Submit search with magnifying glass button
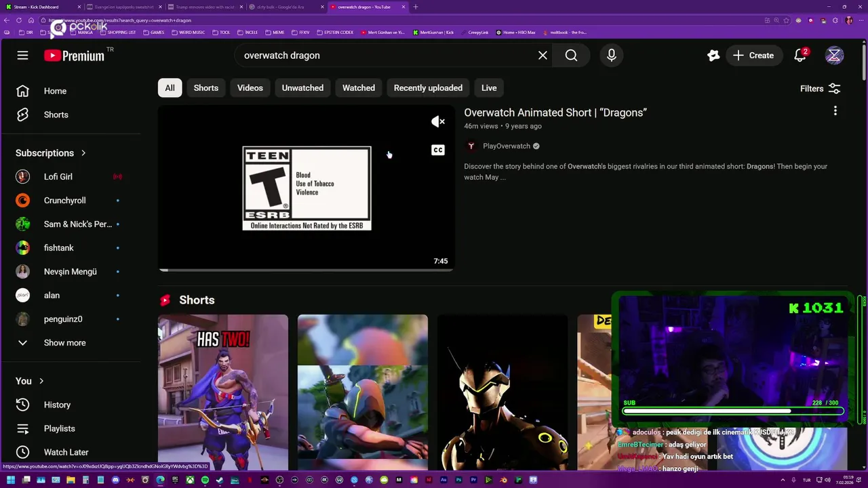Screen dimensions: 868x488 [571, 56]
